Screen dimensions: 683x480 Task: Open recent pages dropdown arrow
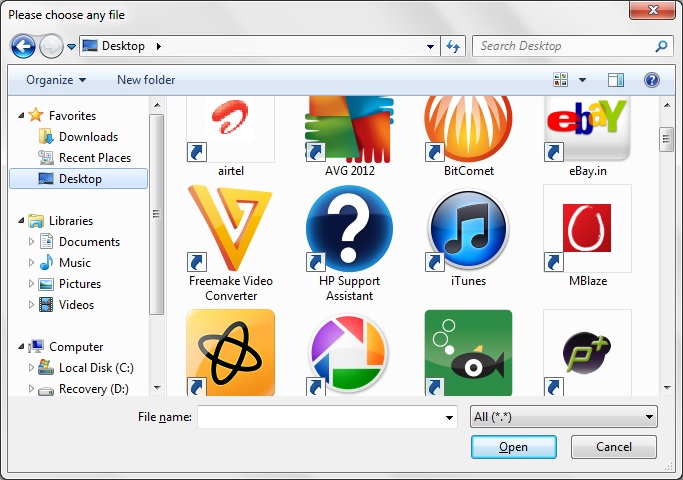pos(71,46)
